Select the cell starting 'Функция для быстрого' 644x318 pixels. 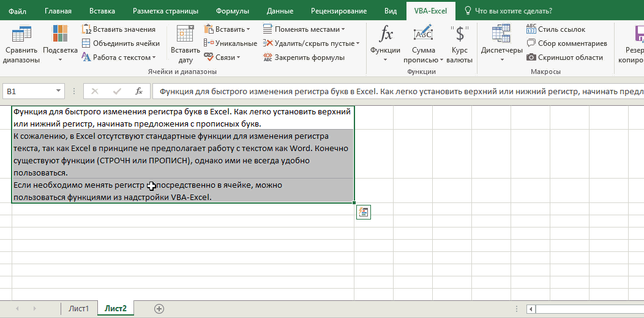183,117
